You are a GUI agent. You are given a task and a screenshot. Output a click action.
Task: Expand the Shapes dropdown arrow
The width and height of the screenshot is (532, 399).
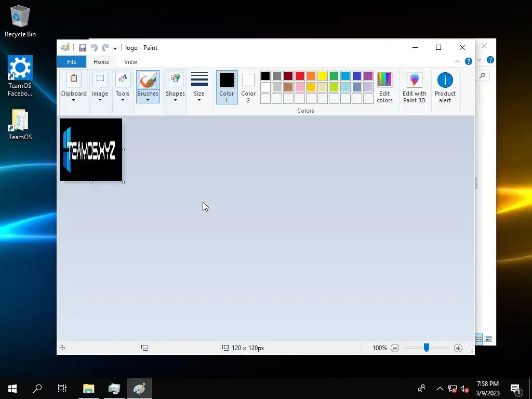coord(175,100)
